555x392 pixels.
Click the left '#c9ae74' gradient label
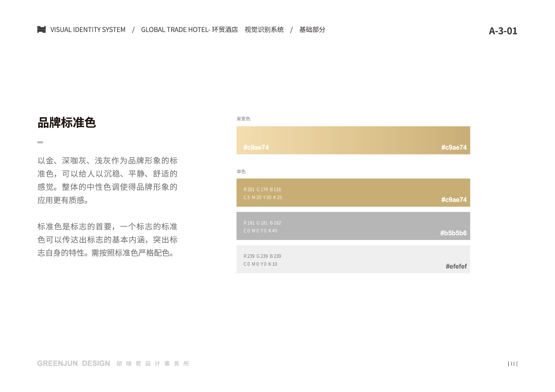tap(256, 147)
